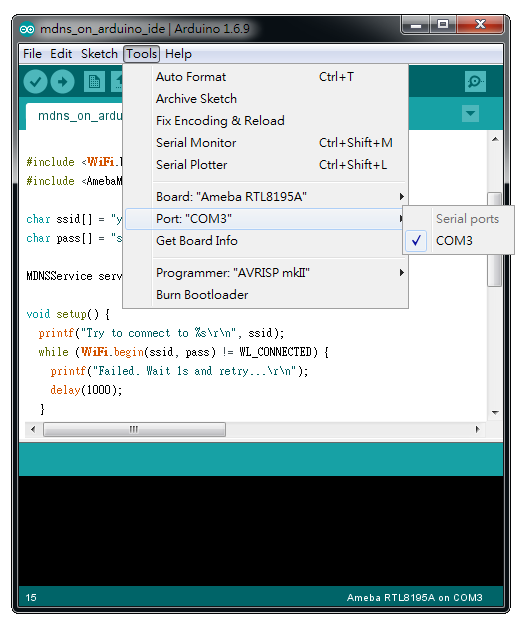Screen dimensions: 526x626
Task: Click the horizontal scrollbar thumb
Action: click(x=134, y=430)
